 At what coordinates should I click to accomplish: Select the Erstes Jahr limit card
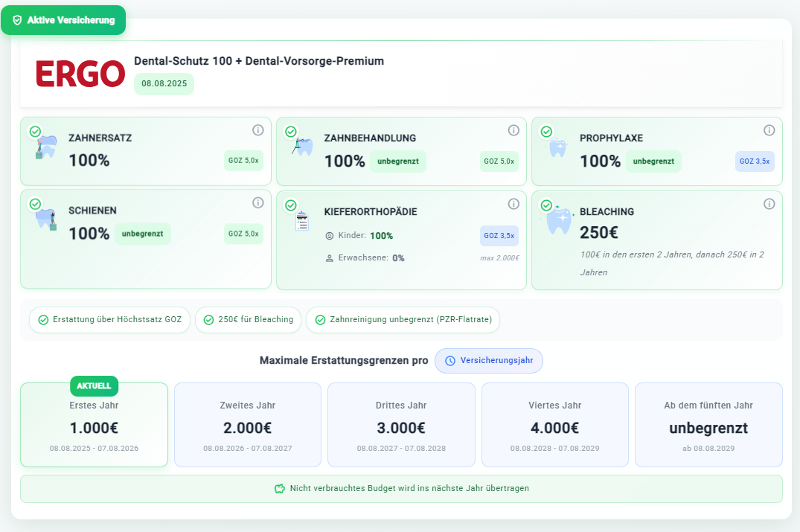[94, 425]
